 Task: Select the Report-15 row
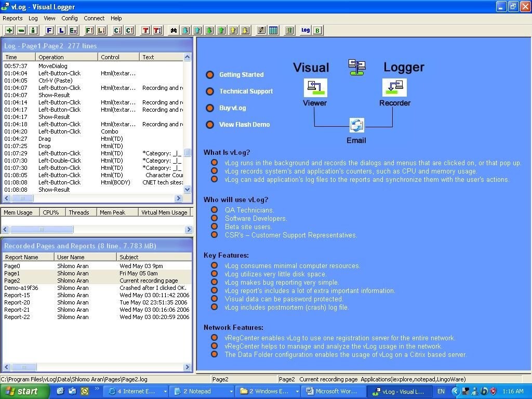point(97,295)
